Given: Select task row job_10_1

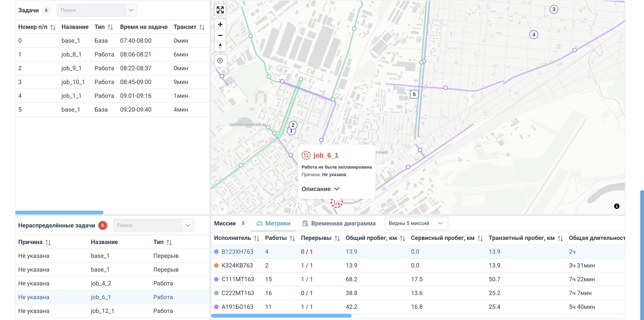Looking at the screenshot, I should tap(113, 82).
